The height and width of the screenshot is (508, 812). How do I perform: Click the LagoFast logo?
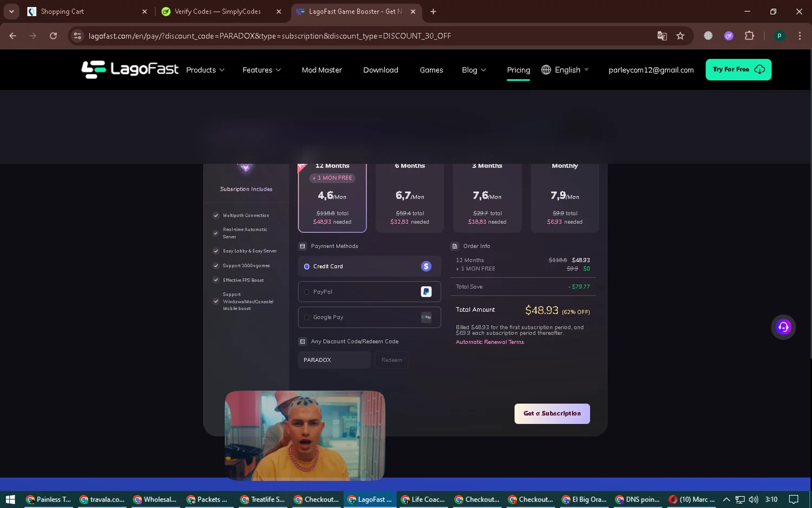(130, 69)
